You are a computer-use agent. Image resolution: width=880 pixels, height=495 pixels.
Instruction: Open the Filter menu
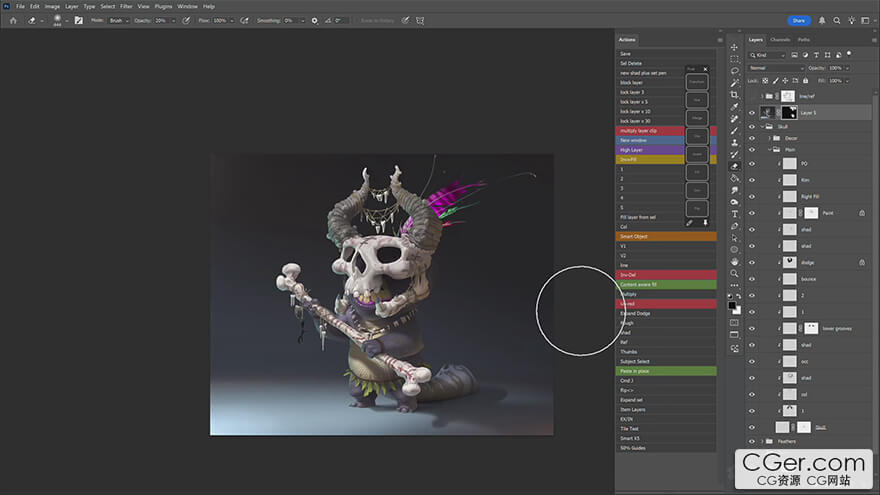click(126, 6)
